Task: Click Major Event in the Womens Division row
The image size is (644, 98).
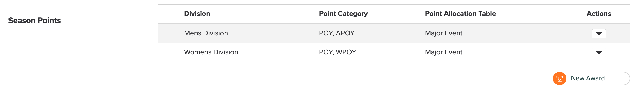Action: click(444, 52)
